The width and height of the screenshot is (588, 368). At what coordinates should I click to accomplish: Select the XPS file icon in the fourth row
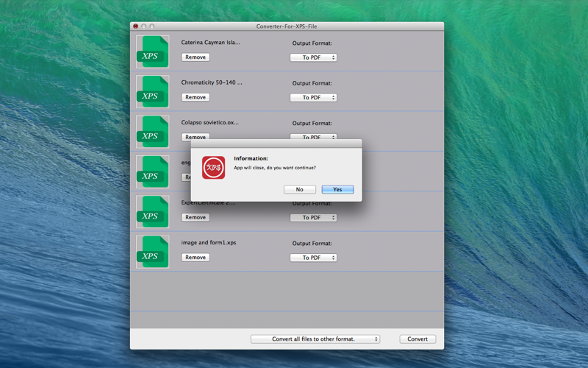pyautogui.click(x=152, y=172)
